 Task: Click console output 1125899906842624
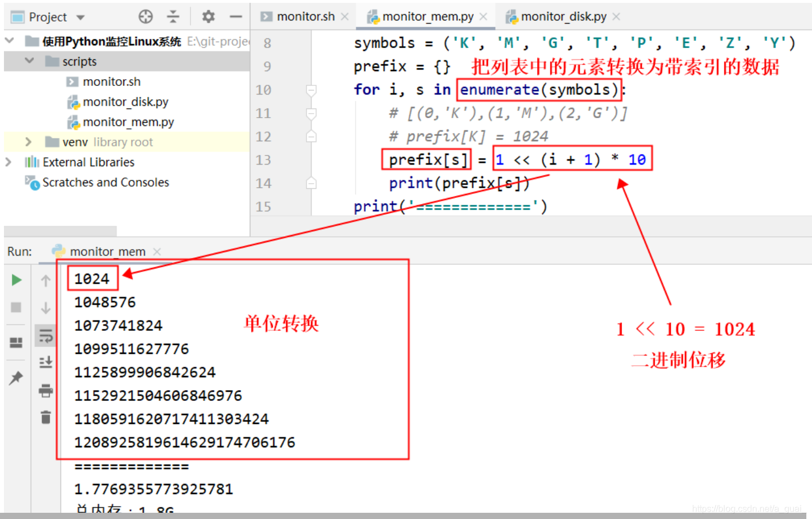[x=145, y=373]
